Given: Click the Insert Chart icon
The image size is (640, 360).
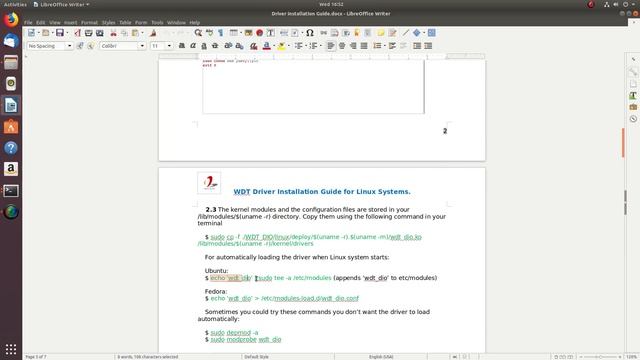Looking at the screenshot, I should [259, 33].
